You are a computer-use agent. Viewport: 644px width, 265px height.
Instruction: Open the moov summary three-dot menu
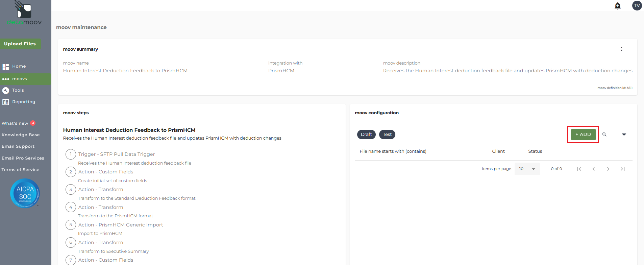coord(621,49)
